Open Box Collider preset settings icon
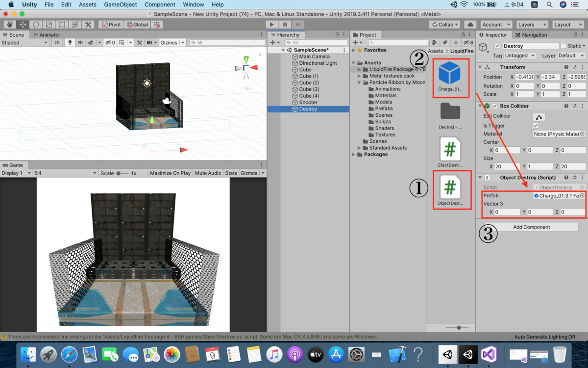The image size is (588, 368). click(x=574, y=106)
